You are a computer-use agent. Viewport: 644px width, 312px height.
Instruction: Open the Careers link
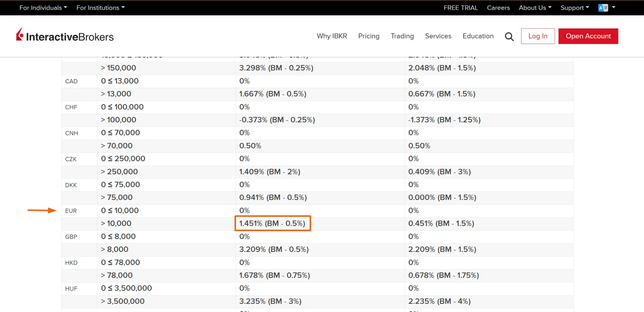click(498, 8)
